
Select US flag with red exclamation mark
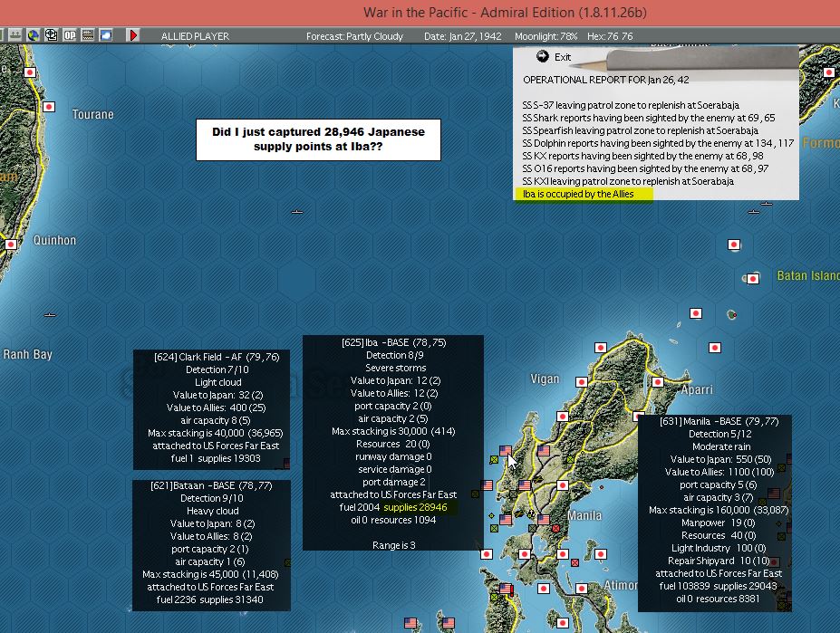pos(507,590)
